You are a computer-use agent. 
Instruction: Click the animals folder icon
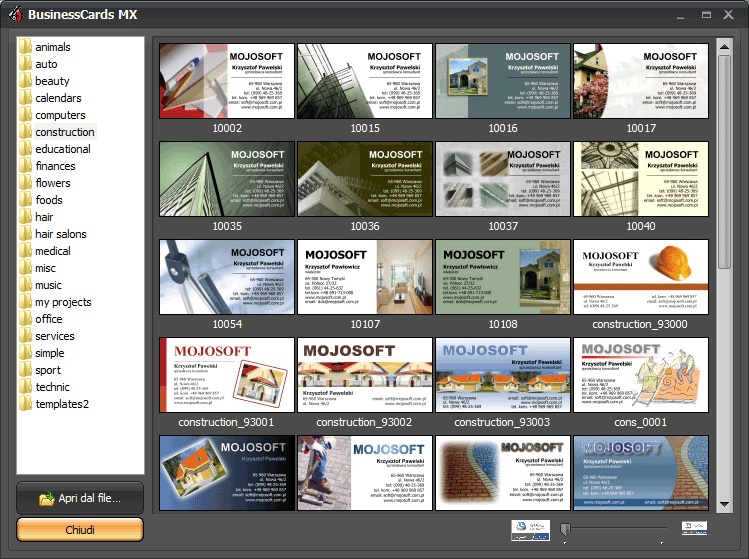pos(25,46)
